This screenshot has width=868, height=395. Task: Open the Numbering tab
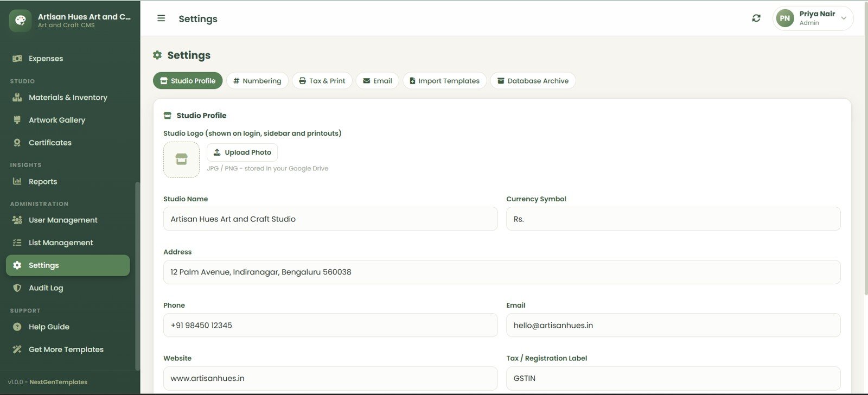pos(257,81)
